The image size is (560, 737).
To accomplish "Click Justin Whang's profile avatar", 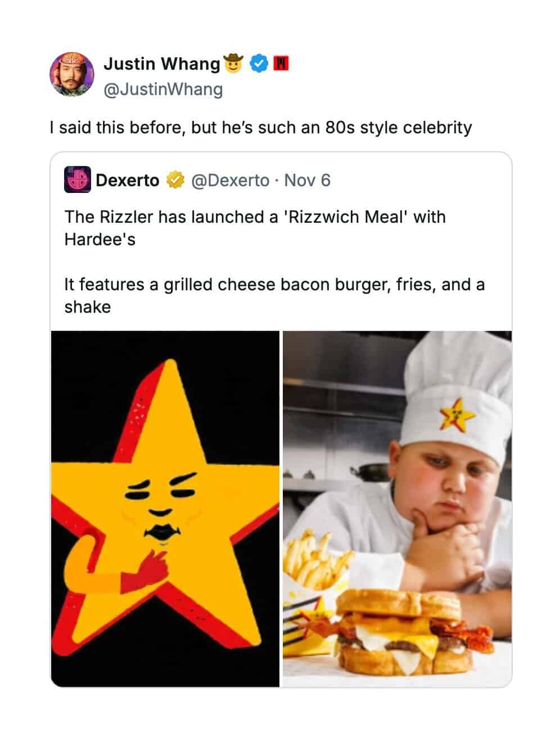I will (x=72, y=75).
